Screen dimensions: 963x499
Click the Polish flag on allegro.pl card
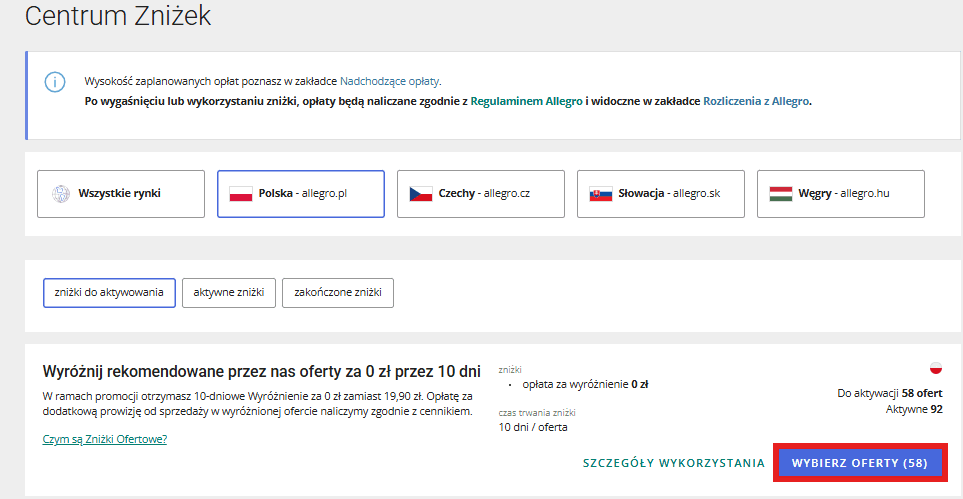pos(241,194)
